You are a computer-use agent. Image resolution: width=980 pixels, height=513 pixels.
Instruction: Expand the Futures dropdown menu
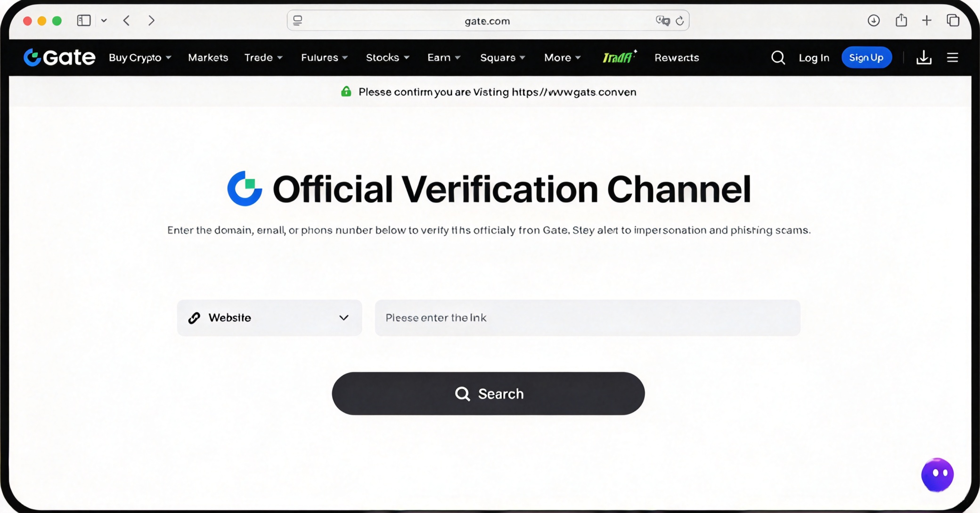coord(325,58)
